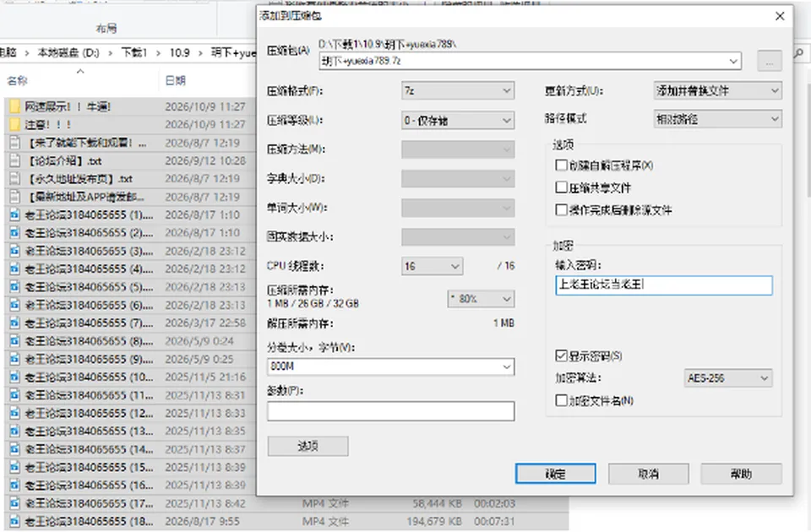Click the 取消 button
Viewport: 811px width, 532px height.
click(x=648, y=474)
